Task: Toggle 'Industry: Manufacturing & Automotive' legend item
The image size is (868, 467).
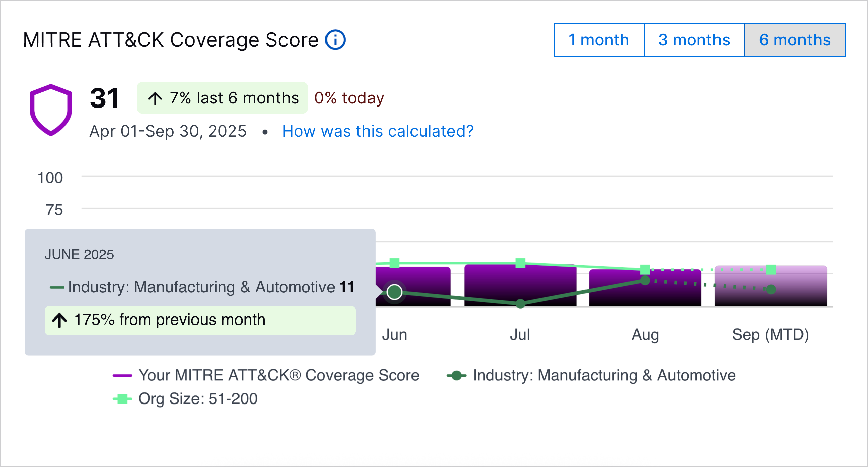Action: 591,375
